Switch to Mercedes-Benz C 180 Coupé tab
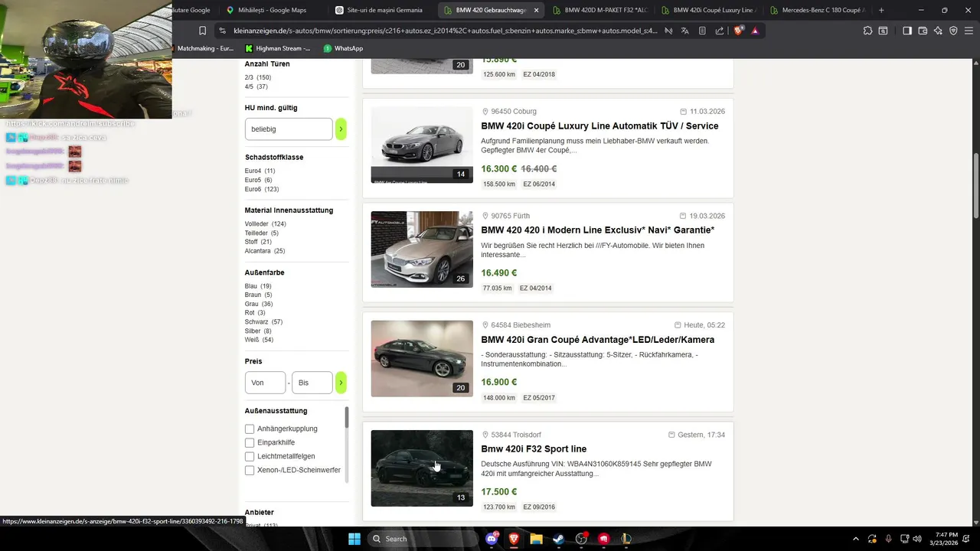The image size is (980, 551). 819,10
